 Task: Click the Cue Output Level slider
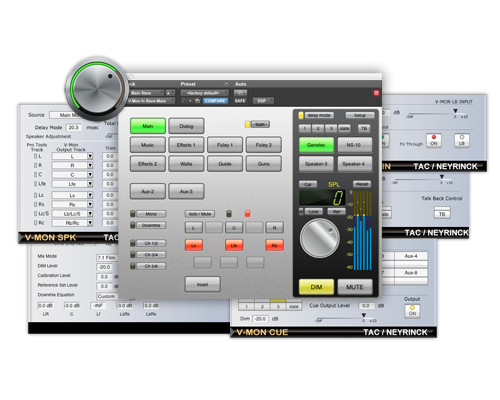[x=346, y=318]
